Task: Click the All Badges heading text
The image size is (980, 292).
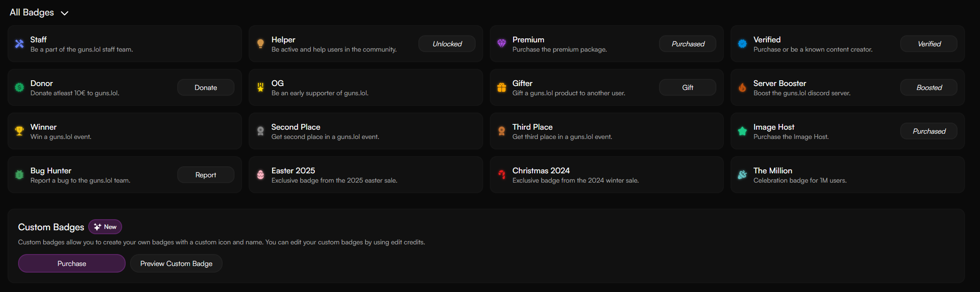Action: coord(32,12)
